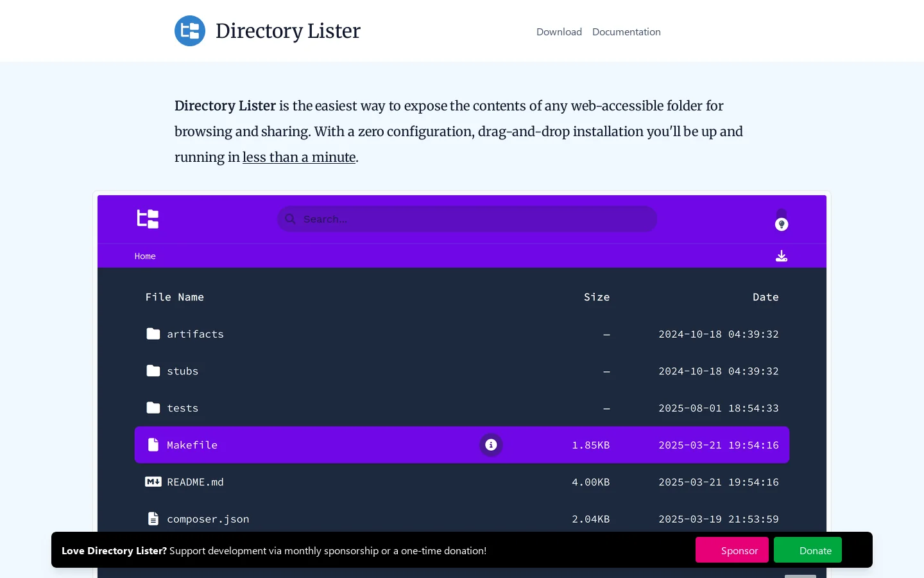Click the tests folder icon
The width and height of the screenshot is (924, 578).
(153, 408)
